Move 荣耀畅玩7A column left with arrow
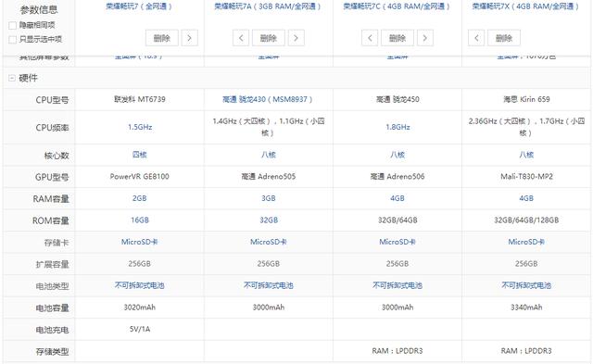 coord(241,38)
